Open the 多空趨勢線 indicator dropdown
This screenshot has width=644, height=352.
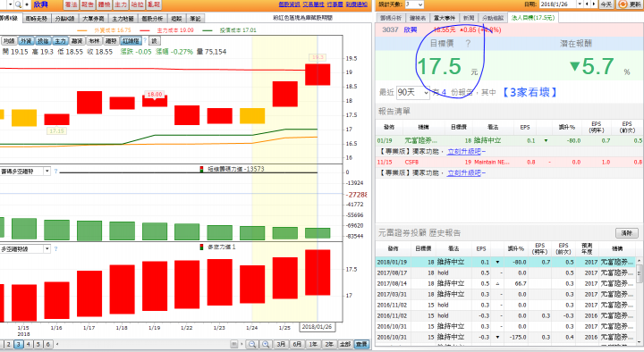coord(47,248)
